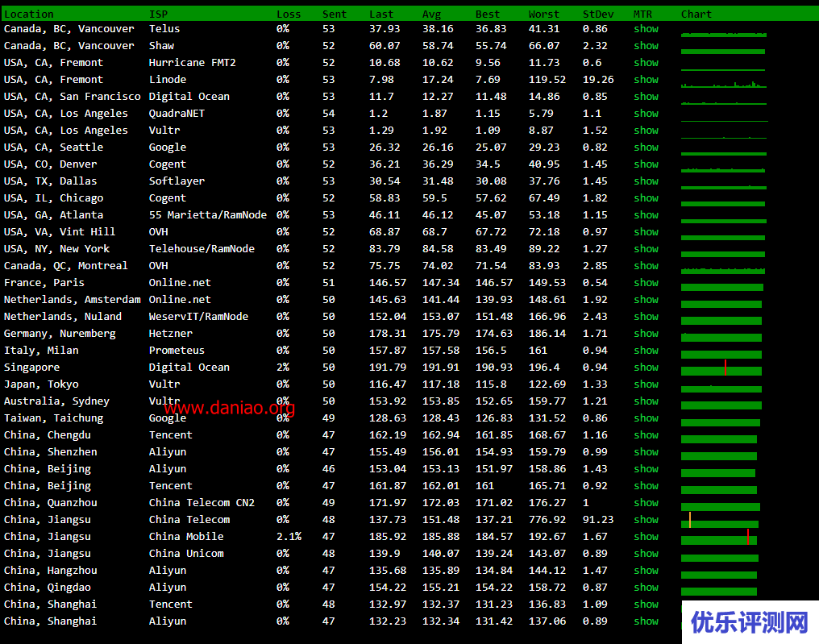Screen dimensions: 819x644
Task: Click the Fremont Linode latency chart
Action: (x=724, y=84)
